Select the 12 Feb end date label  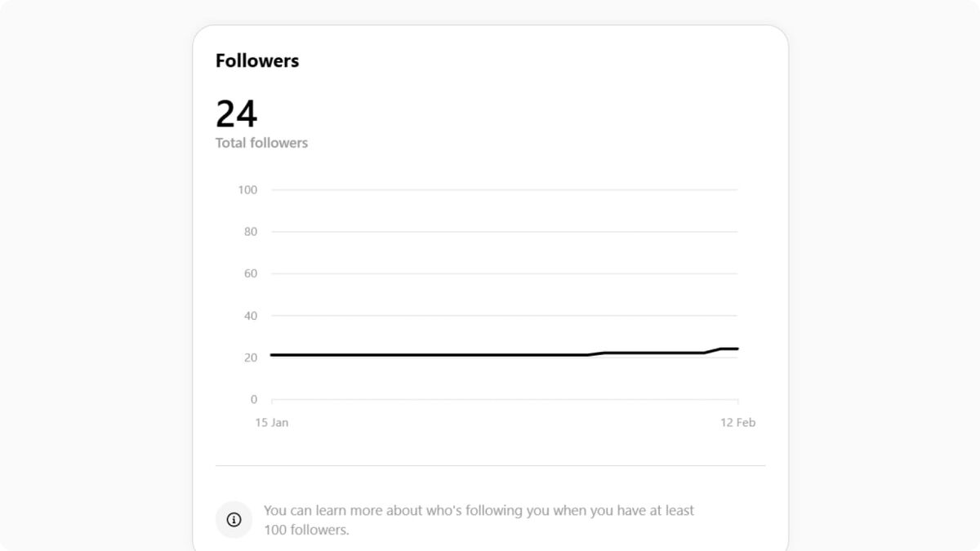point(737,423)
